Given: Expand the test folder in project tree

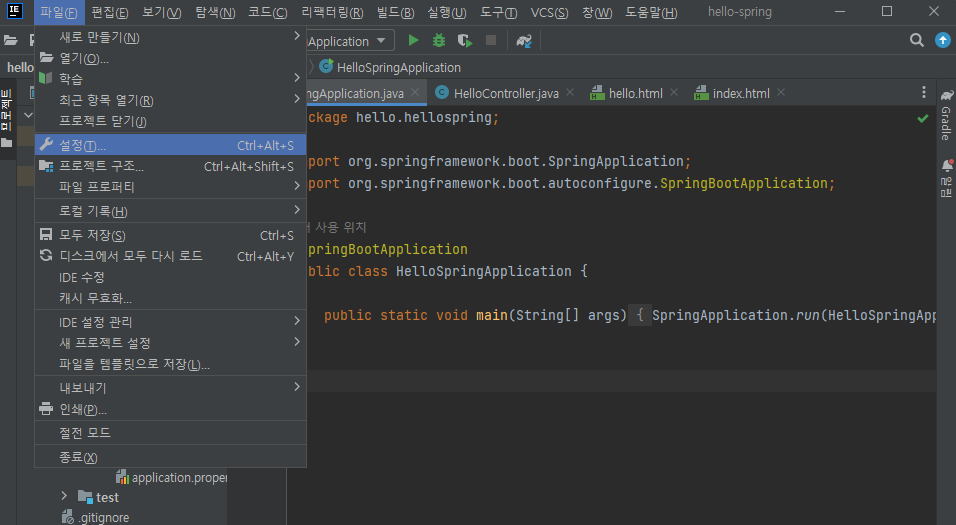Looking at the screenshot, I should tap(64, 496).
